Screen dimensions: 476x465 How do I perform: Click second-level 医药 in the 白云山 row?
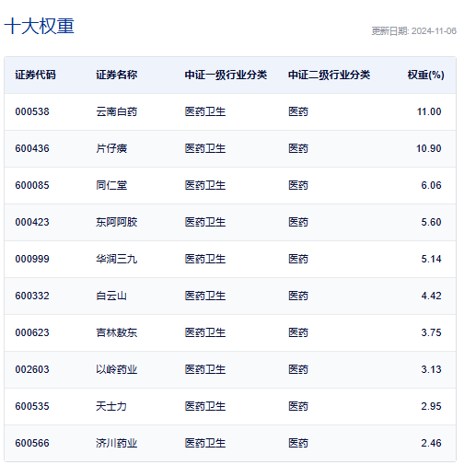click(298, 296)
